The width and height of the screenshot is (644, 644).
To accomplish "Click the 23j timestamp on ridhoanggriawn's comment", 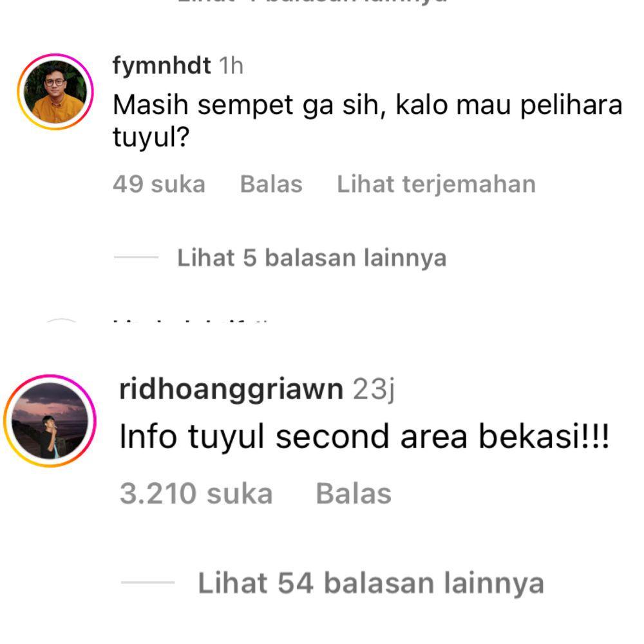I will [374, 389].
